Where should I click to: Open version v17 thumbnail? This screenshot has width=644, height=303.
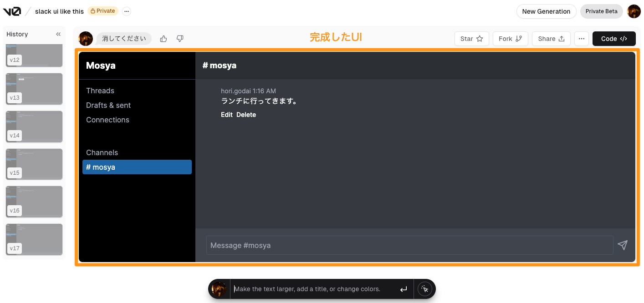pos(34,239)
